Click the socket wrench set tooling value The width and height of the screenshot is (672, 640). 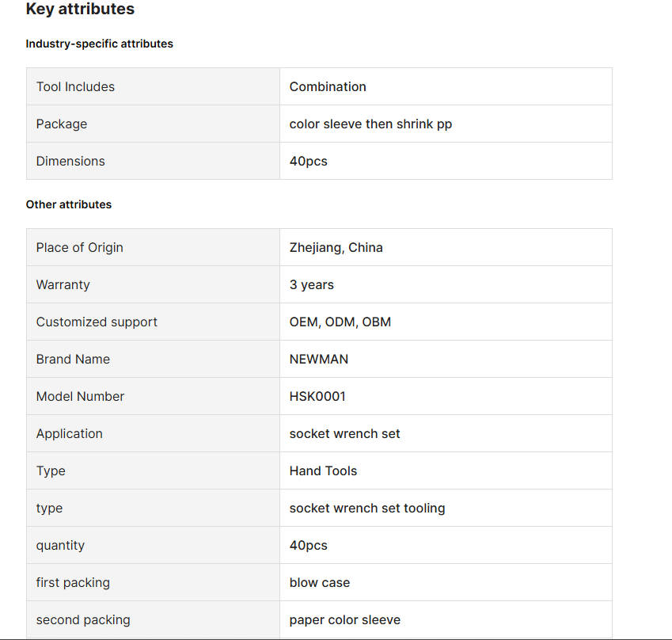tap(367, 509)
